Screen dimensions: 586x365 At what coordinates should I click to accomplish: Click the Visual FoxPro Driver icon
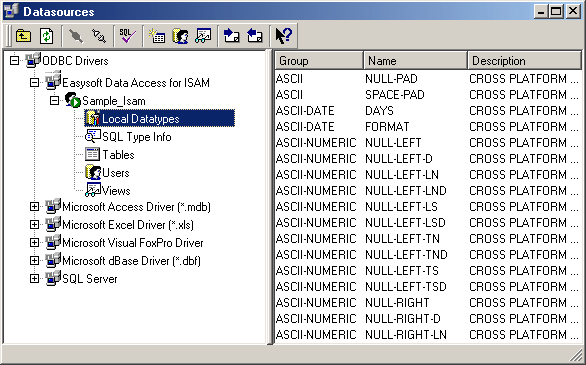tap(53, 242)
